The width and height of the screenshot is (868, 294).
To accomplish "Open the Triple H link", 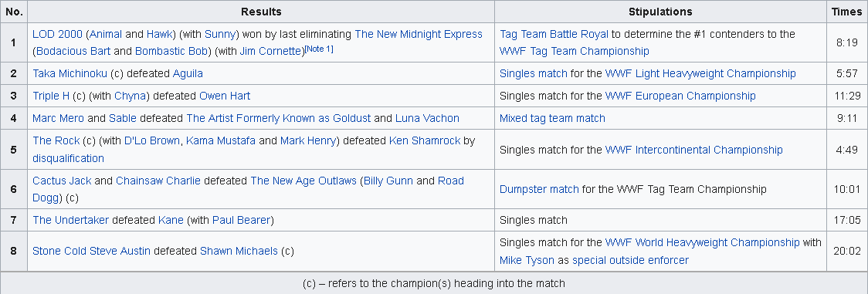I will click(x=51, y=96).
